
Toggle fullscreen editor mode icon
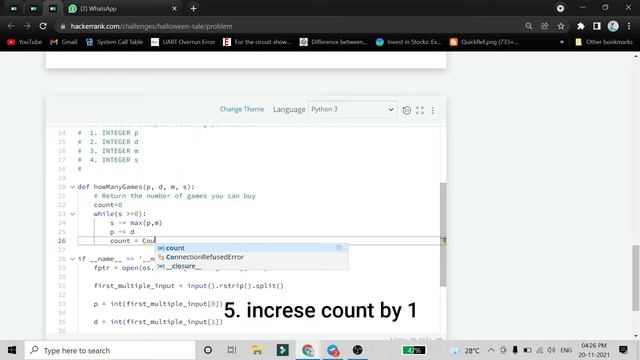pos(420,110)
